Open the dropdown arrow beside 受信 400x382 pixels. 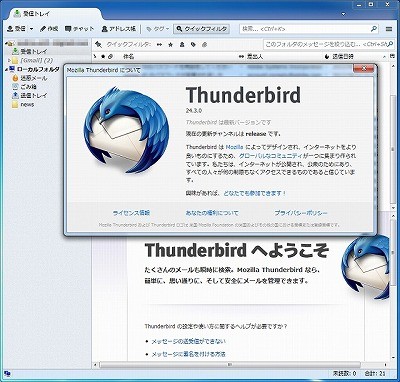[x=31, y=29]
